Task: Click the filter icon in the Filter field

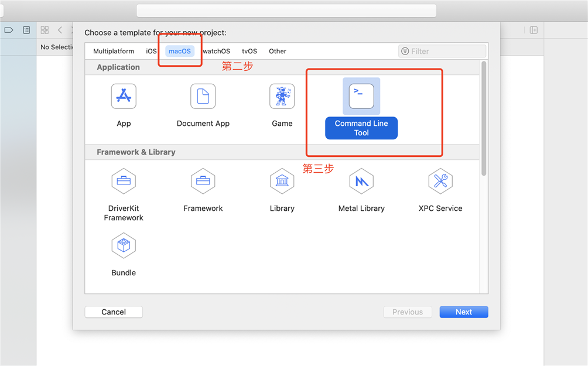Action: point(405,52)
